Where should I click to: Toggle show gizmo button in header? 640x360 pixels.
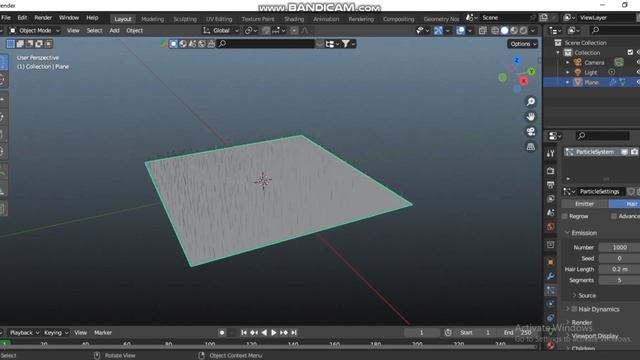(x=438, y=31)
